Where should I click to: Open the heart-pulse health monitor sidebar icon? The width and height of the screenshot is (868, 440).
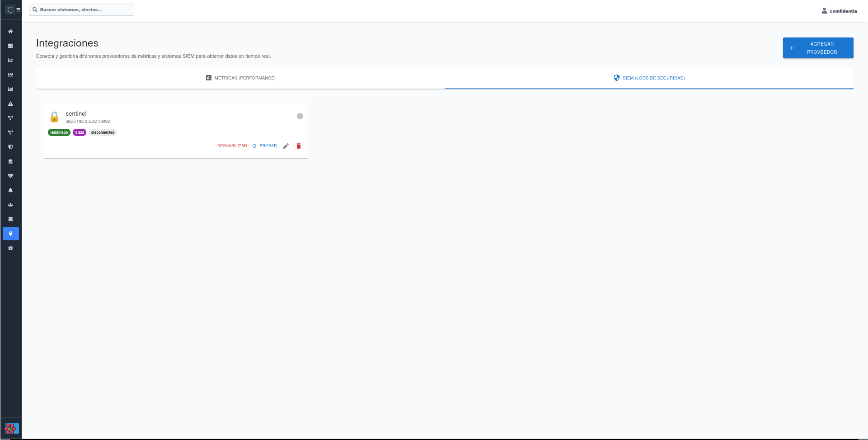(10, 176)
